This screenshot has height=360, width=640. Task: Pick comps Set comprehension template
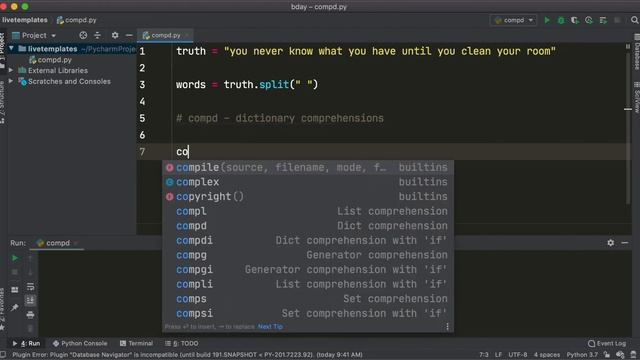pos(308,299)
